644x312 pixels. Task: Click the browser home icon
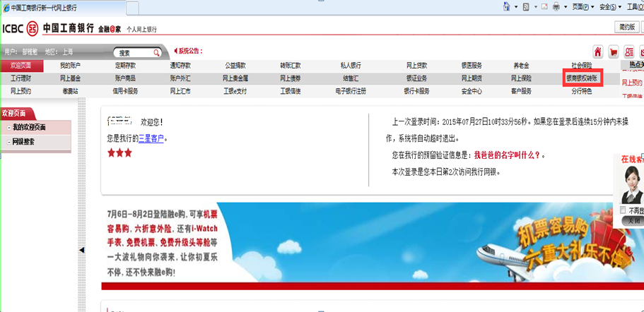coord(507,7)
